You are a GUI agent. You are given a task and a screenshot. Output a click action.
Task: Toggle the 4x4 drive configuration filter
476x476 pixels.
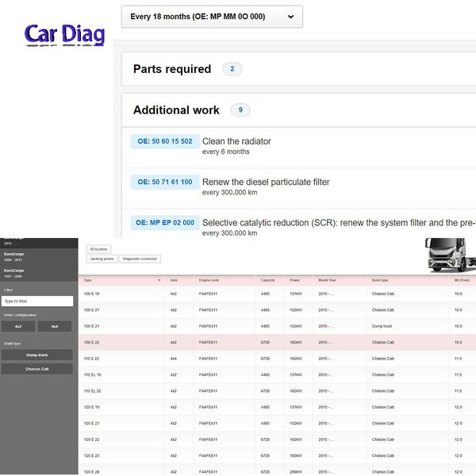tap(55, 326)
